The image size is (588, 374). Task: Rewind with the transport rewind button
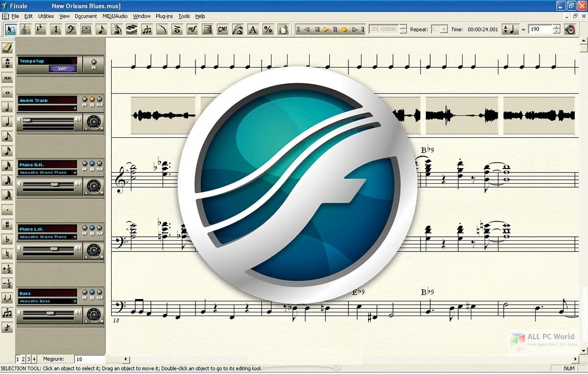308,29
